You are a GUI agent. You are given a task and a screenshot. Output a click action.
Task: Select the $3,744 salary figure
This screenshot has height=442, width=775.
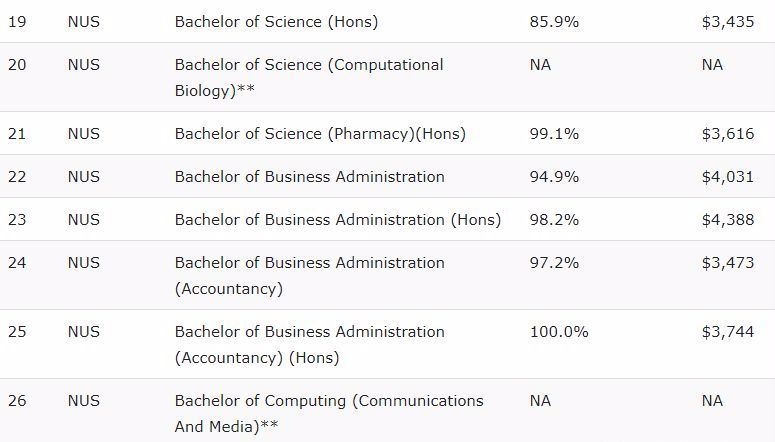click(x=728, y=332)
